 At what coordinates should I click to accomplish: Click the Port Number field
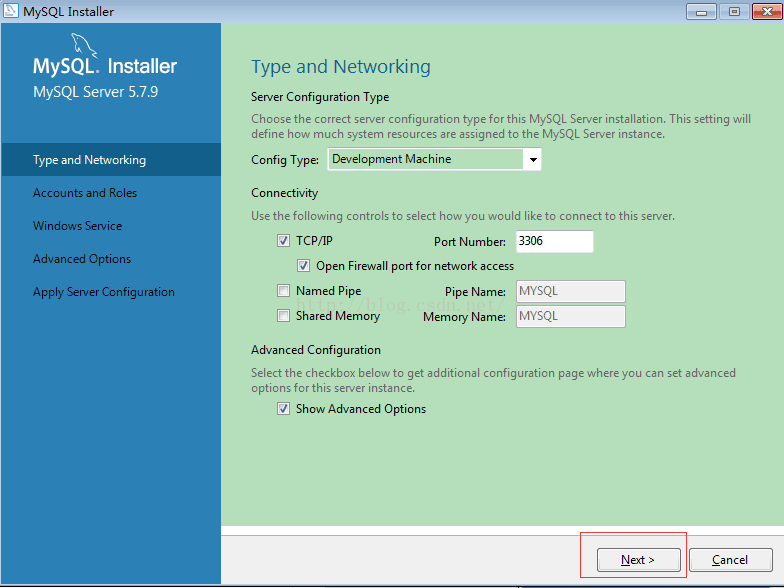point(554,242)
